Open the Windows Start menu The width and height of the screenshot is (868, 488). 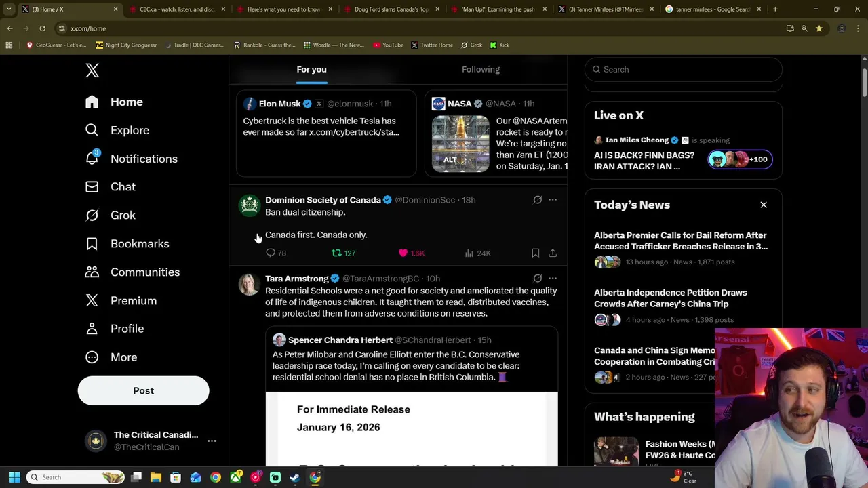tap(14, 477)
